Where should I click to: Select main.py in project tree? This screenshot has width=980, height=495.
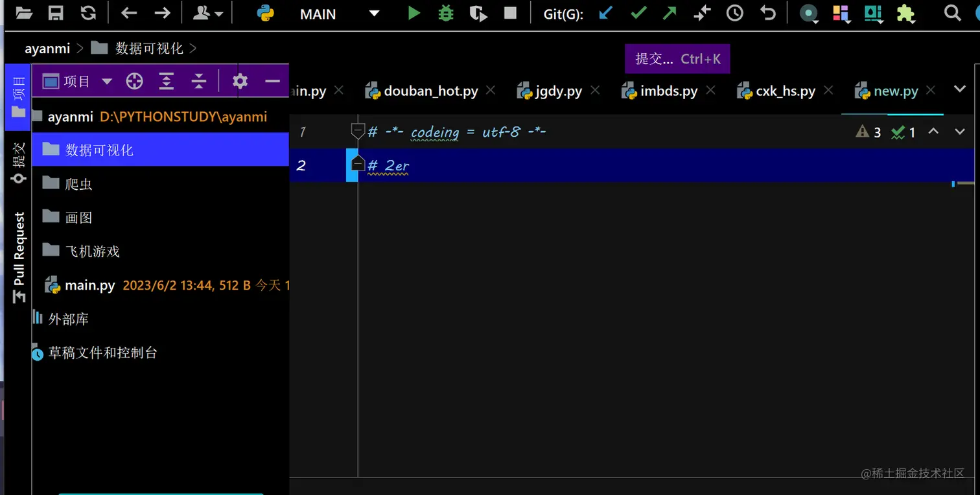(160, 285)
